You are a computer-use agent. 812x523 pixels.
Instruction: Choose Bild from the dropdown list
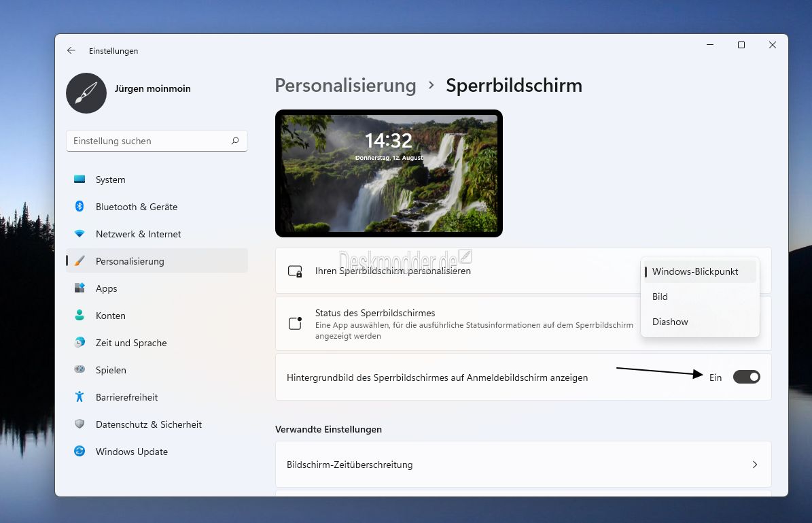tap(700, 297)
